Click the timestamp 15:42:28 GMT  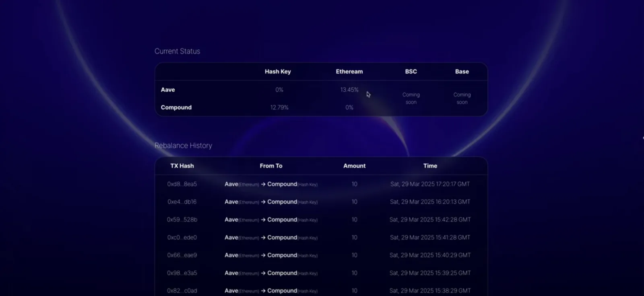pyautogui.click(x=430, y=220)
